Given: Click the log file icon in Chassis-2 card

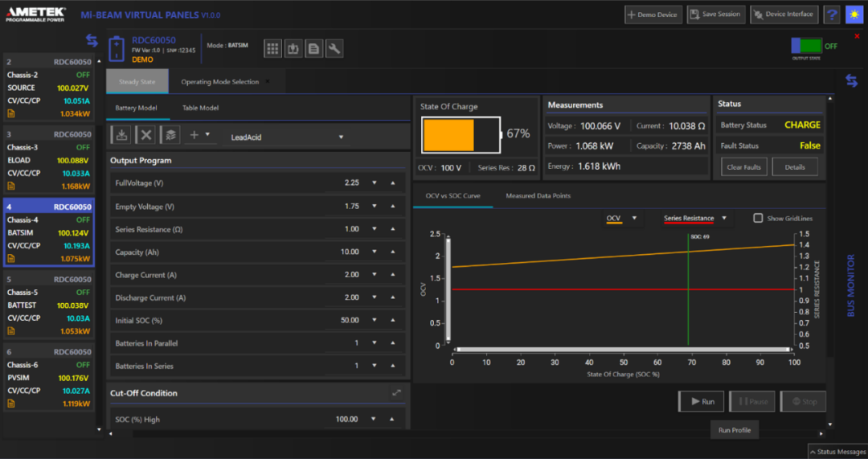Looking at the screenshot, I should (x=10, y=113).
